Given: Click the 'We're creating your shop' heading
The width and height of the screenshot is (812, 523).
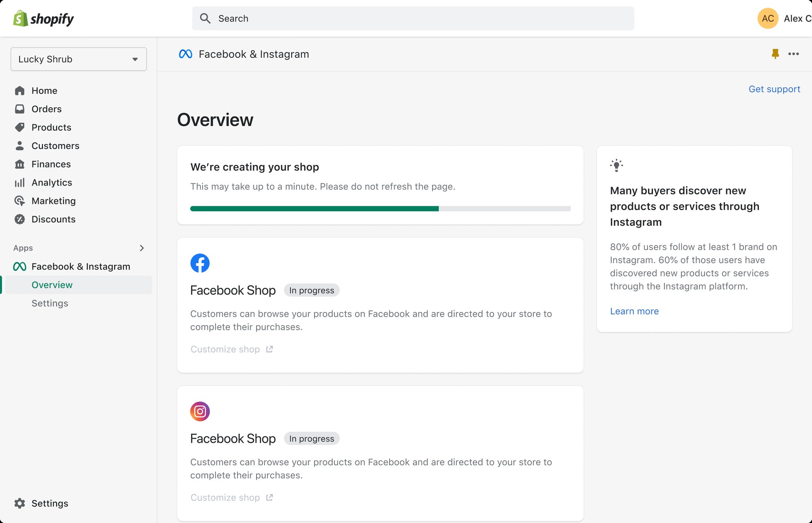Looking at the screenshot, I should click(255, 167).
